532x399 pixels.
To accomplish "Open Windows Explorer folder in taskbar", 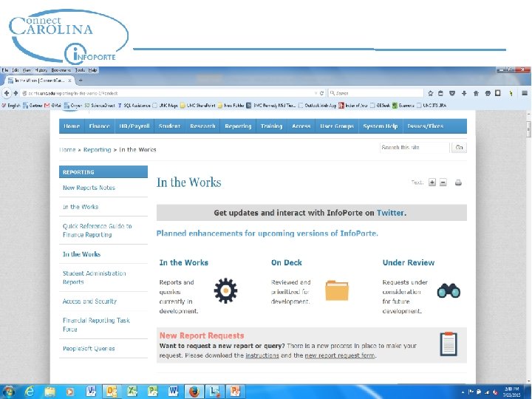I will point(50,392).
